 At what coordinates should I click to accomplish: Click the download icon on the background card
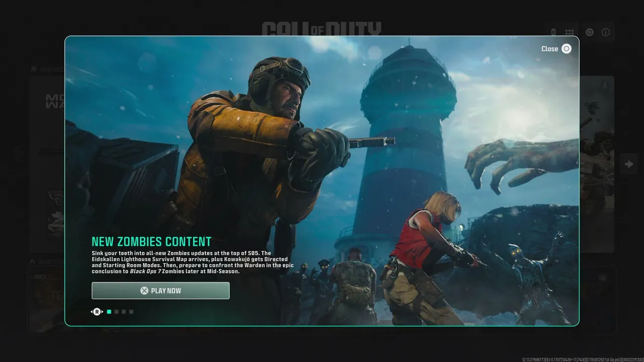pyautogui.click(x=604, y=85)
